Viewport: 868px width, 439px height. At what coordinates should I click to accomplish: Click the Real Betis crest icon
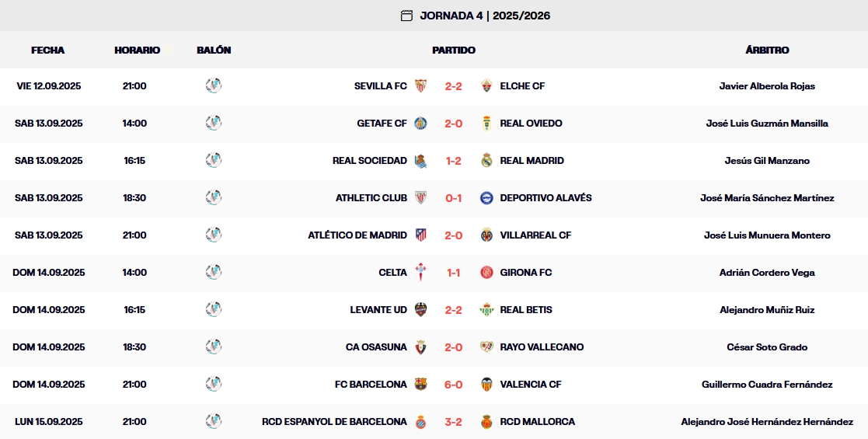tap(486, 310)
